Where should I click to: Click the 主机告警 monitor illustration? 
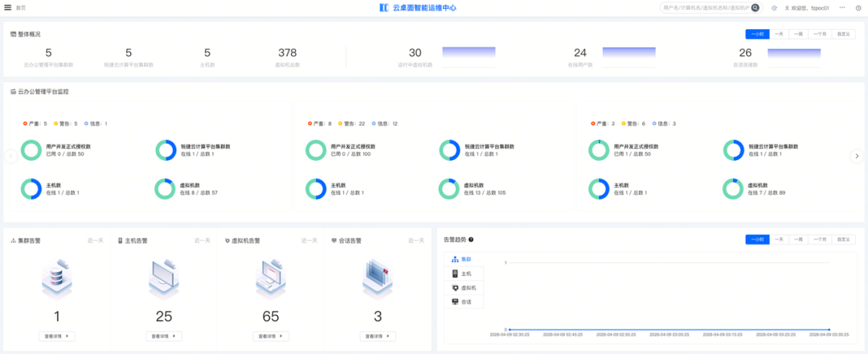point(164,279)
